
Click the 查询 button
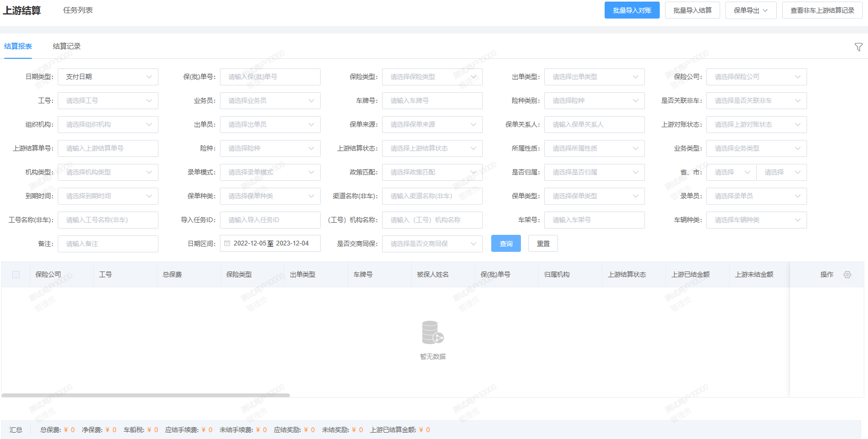[506, 244]
